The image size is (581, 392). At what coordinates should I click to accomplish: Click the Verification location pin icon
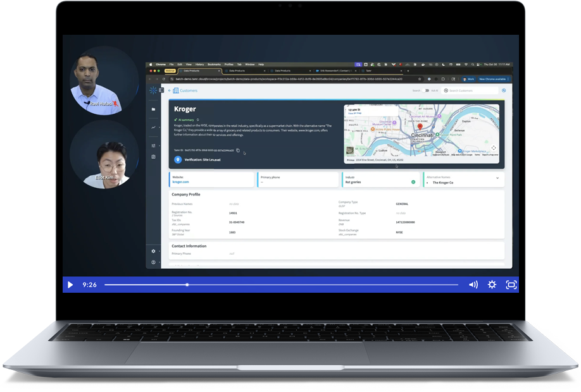click(x=178, y=159)
